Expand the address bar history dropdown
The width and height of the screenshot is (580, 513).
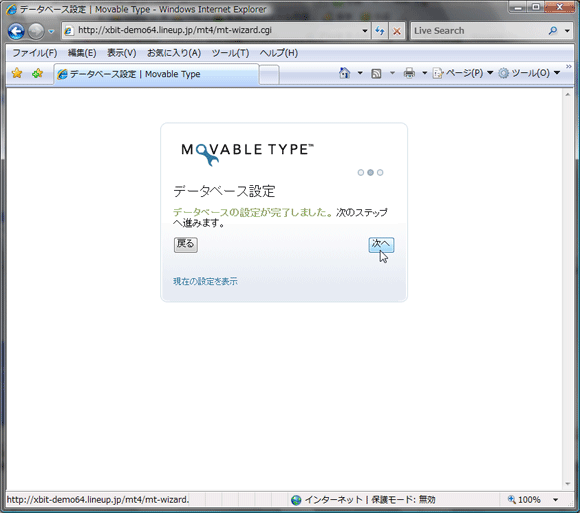coord(364,31)
